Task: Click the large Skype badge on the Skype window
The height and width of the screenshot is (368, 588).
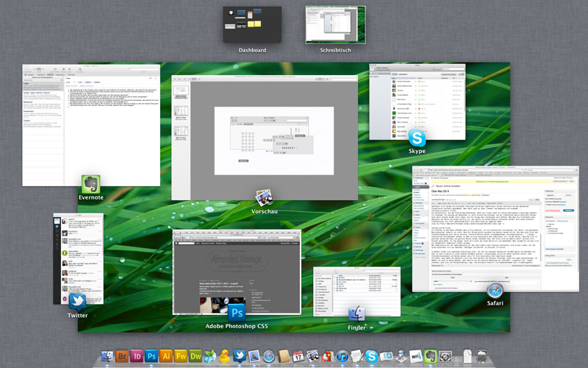Action: (x=417, y=138)
